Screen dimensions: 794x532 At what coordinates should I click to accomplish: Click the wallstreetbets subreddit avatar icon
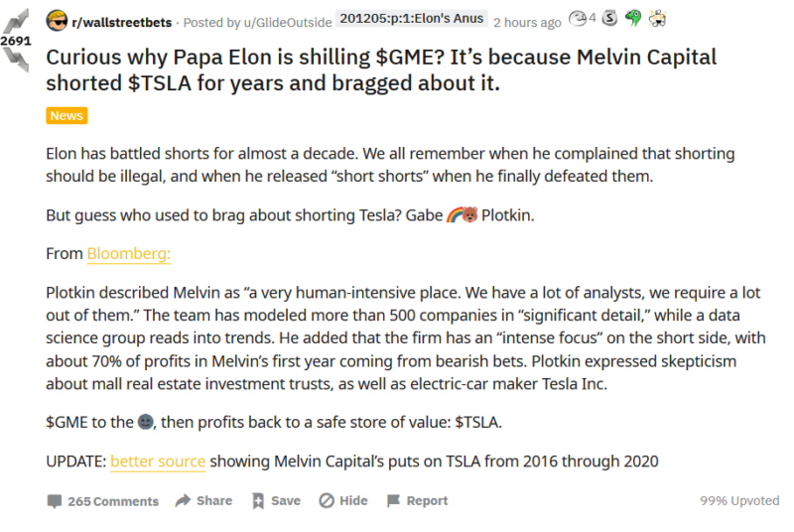57,22
